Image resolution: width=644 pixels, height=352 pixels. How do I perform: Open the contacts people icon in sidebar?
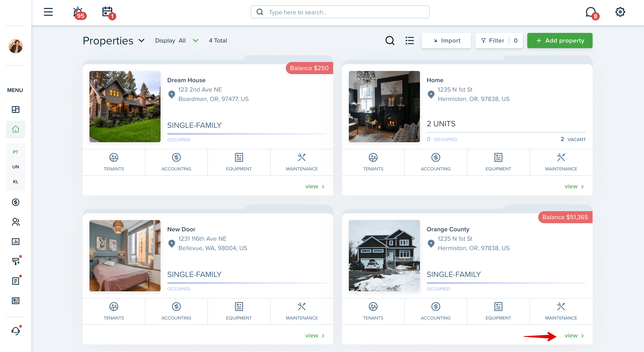tap(15, 222)
